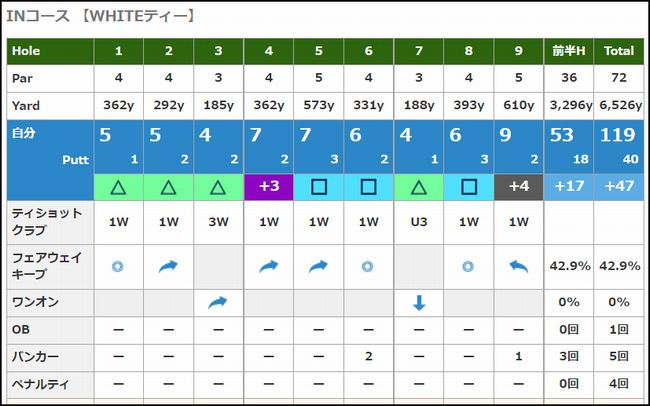Image resolution: width=650 pixels, height=406 pixels.
Task: Select the Total column header
Action: [x=619, y=50]
